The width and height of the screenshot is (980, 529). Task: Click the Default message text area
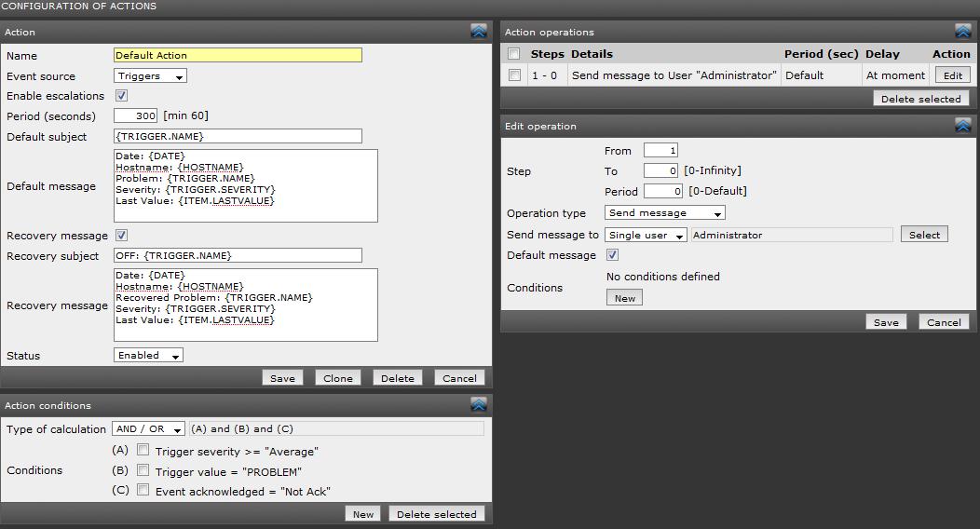pos(246,185)
